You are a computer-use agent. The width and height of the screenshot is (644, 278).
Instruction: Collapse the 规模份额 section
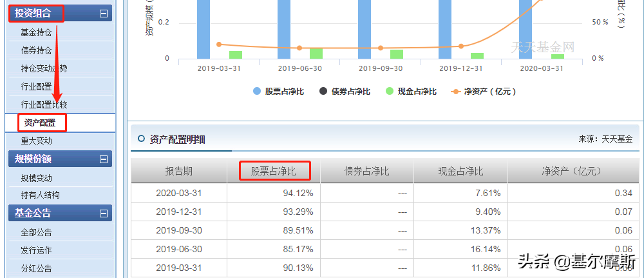(104, 159)
